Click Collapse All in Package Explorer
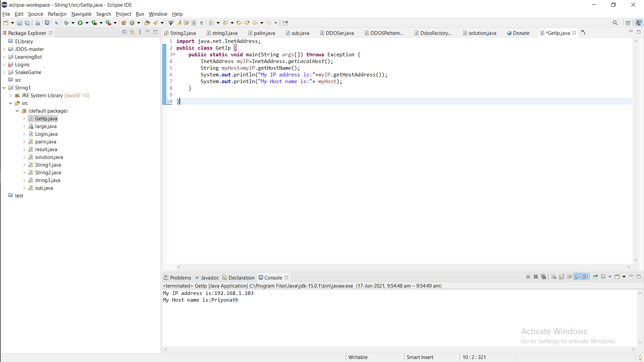Image resolution: width=644 pixels, height=362 pixels. [124, 32]
